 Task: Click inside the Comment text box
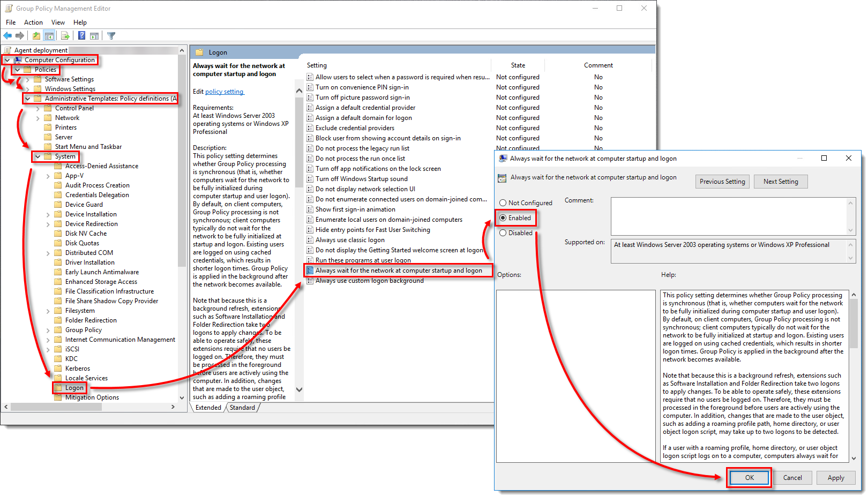click(x=729, y=216)
